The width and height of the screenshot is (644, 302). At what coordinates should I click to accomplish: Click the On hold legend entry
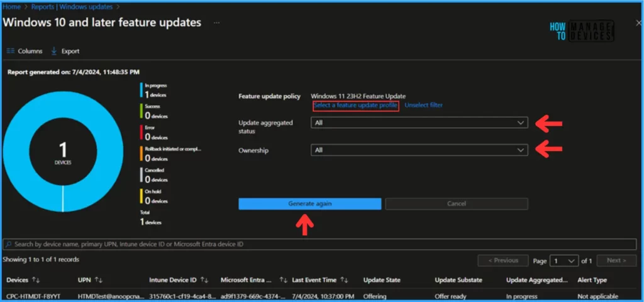point(154,197)
